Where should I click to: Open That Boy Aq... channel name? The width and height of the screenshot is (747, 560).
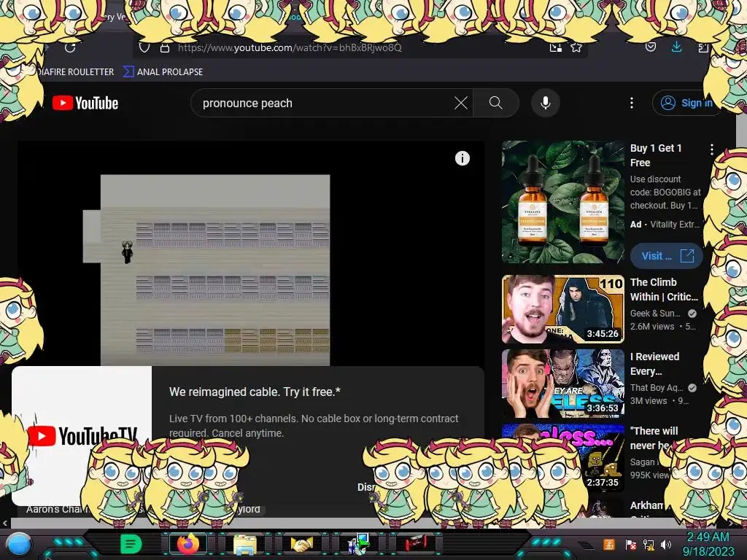click(x=657, y=388)
